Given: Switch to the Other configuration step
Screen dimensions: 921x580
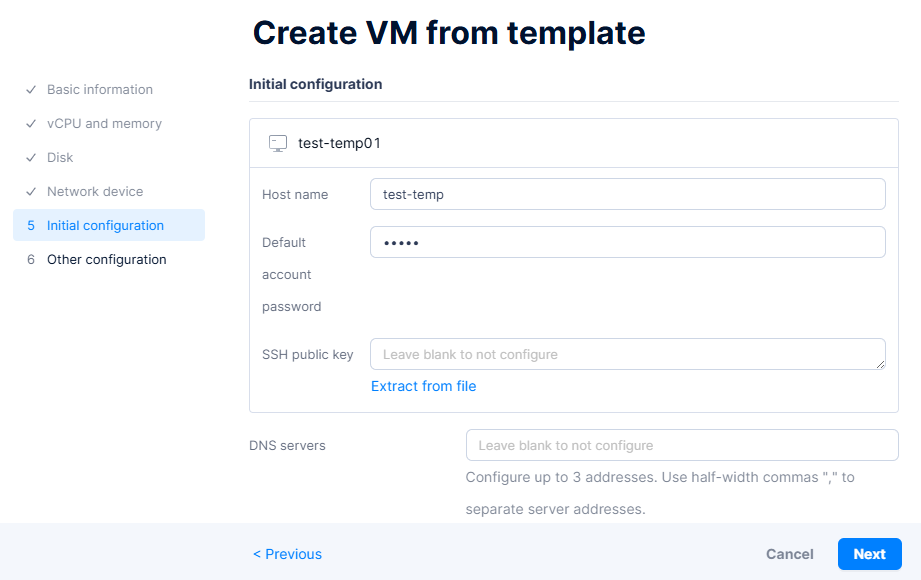Looking at the screenshot, I should (x=106, y=260).
